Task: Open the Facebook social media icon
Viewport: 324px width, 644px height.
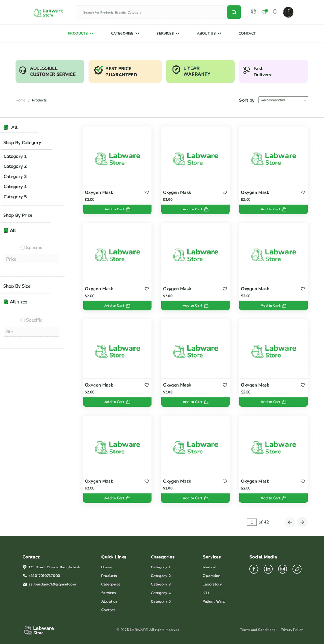Action: pyautogui.click(x=254, y=569)
